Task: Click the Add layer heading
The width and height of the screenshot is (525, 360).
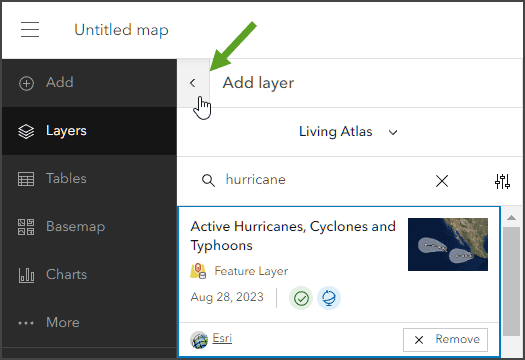Action: [258, 83]
